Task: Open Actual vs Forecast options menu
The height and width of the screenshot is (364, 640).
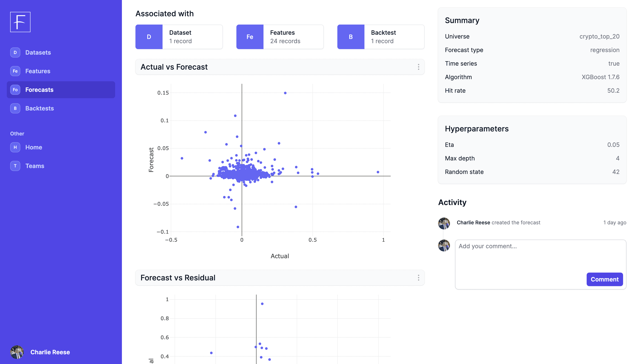Action: (418, 67)
